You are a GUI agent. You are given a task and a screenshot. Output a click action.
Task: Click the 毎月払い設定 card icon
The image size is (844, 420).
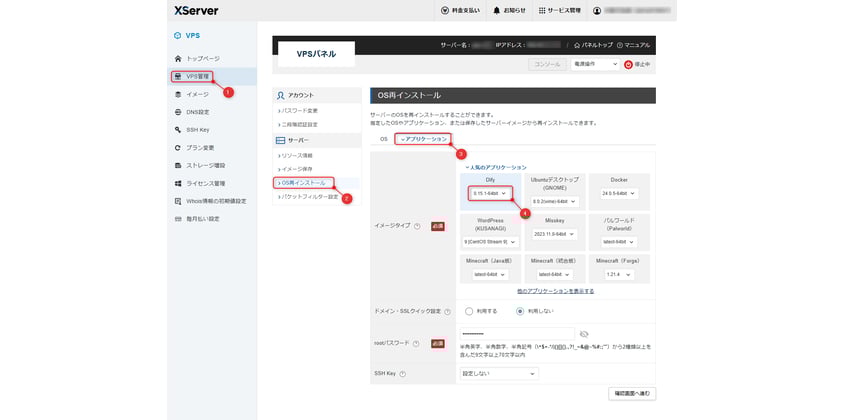click(x=178, y=219)
